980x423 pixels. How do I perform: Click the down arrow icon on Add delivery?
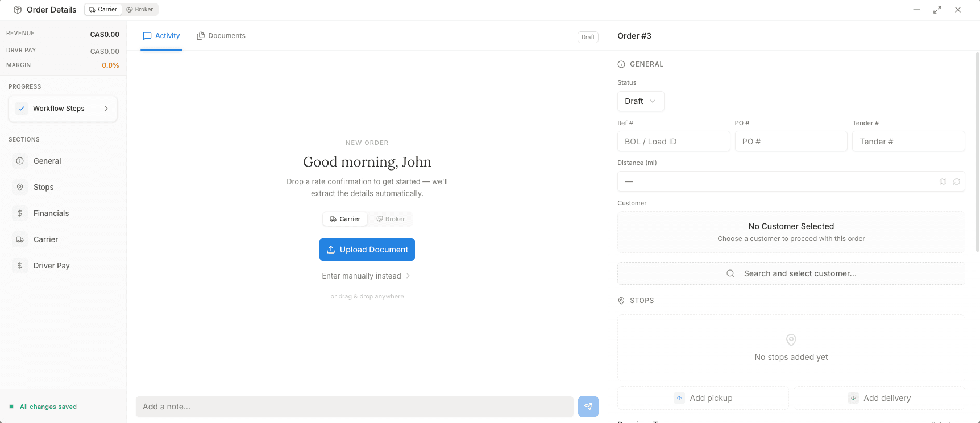pos(853,398)
